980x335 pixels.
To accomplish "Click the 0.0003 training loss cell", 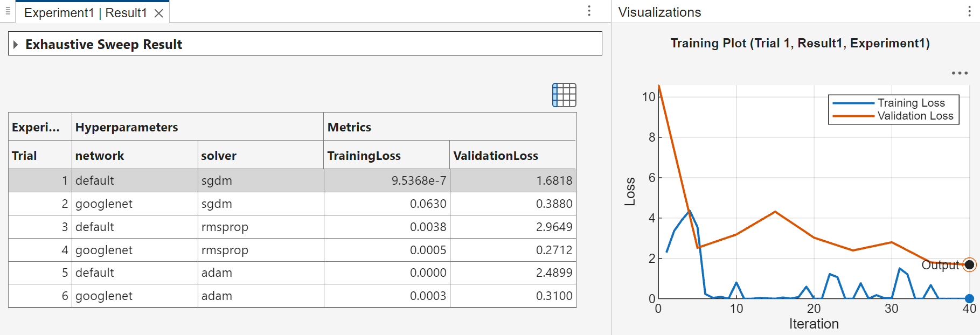I will (387, 296).
